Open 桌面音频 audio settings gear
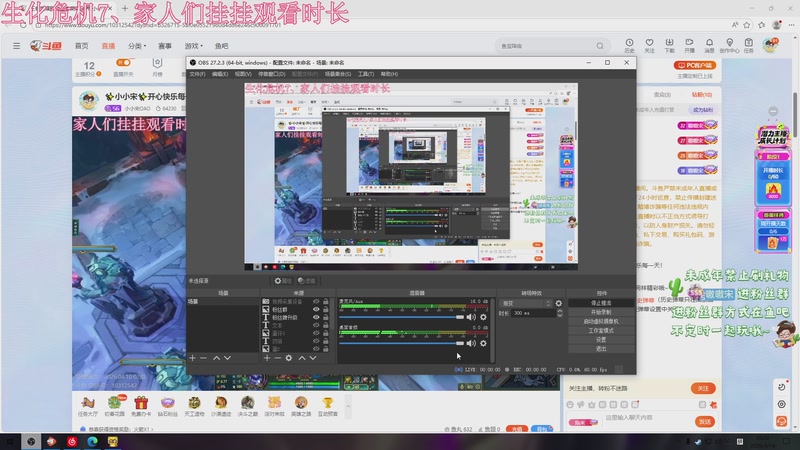800x450 pixels. [x=483, y=343]
